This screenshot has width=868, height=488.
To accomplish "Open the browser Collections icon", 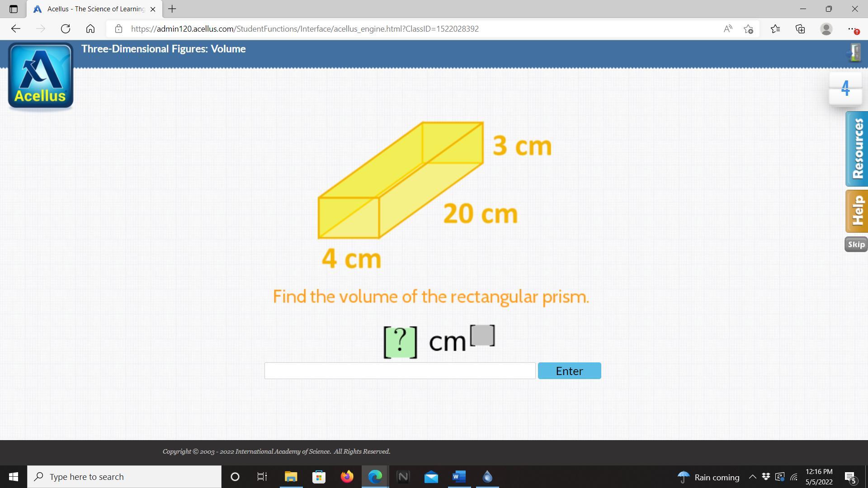I will click(x=800, y=29).
